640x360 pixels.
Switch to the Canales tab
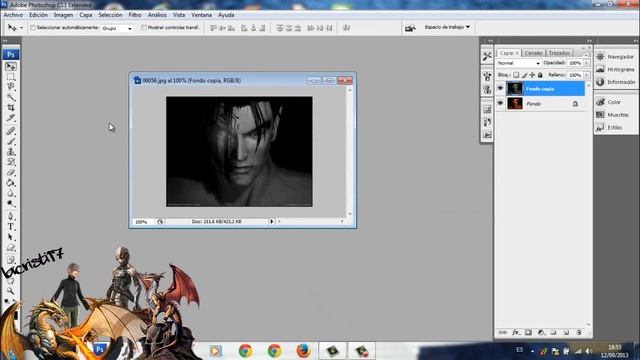click(x=533, y=53)
